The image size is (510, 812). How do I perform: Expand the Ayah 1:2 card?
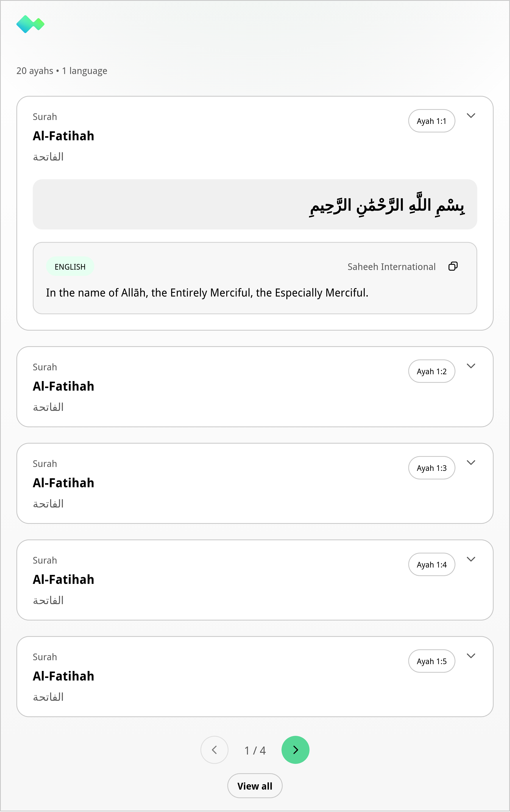pyautogui.click(x=471, y=366)
